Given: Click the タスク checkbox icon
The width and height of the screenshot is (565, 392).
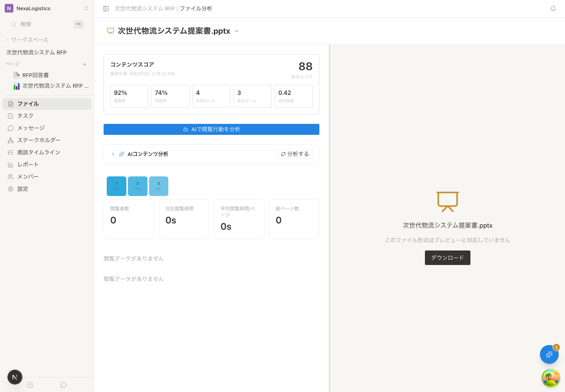Looking at the screenshot, I should (11, 116).
